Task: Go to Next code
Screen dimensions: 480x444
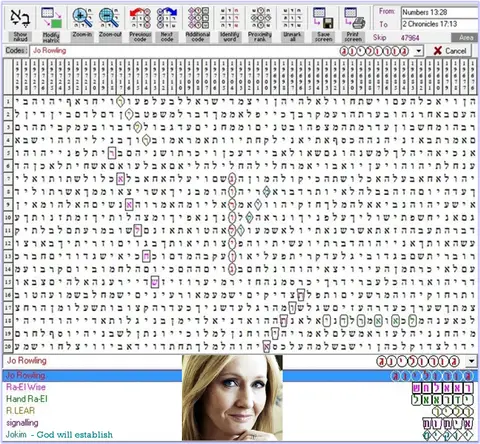Action: 167,25
